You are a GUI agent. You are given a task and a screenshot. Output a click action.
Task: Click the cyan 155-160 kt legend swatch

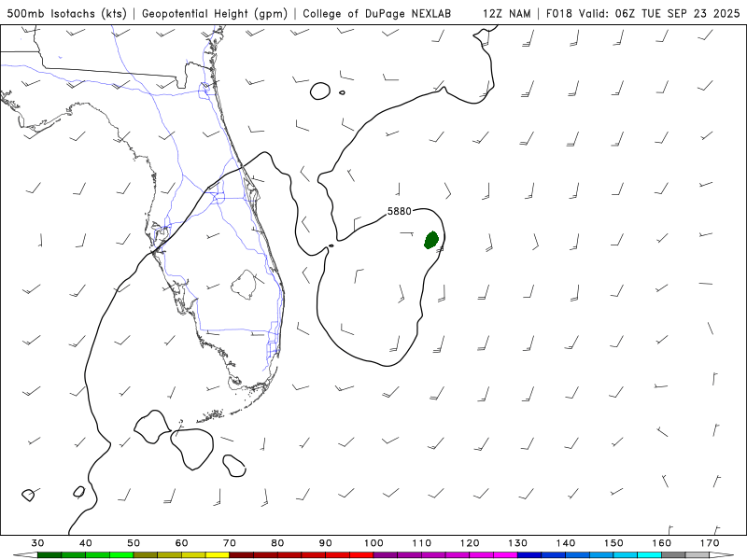649,555
